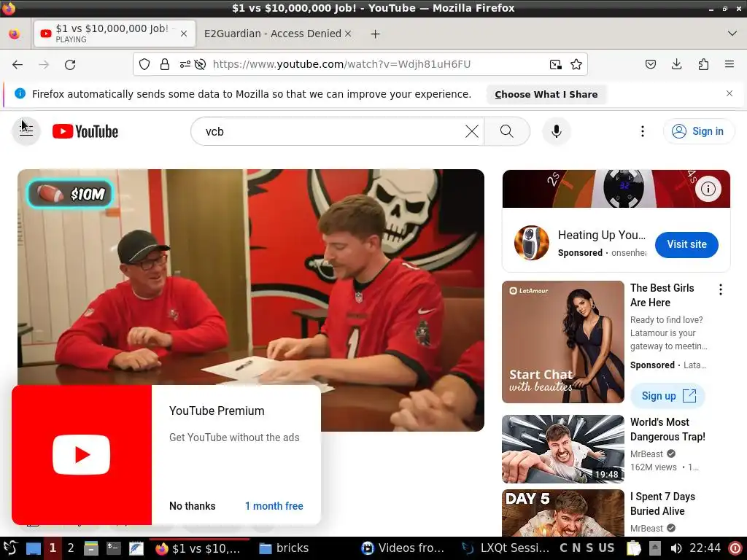The image size is (747, 560).
Task: Click the Sign in button
Action: pyautogui.click(x=698, y=131)
